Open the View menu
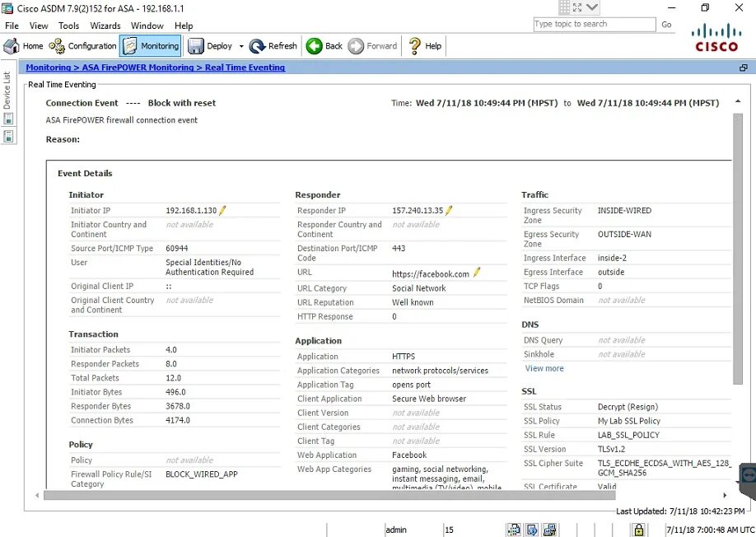Screen dimensions: 756x537 tap(39, 26)
